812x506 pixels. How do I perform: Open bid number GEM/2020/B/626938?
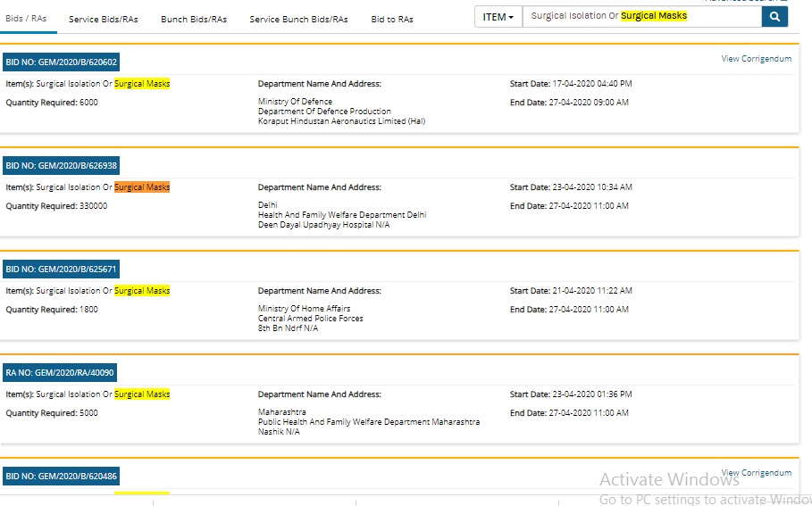(61, 166)
